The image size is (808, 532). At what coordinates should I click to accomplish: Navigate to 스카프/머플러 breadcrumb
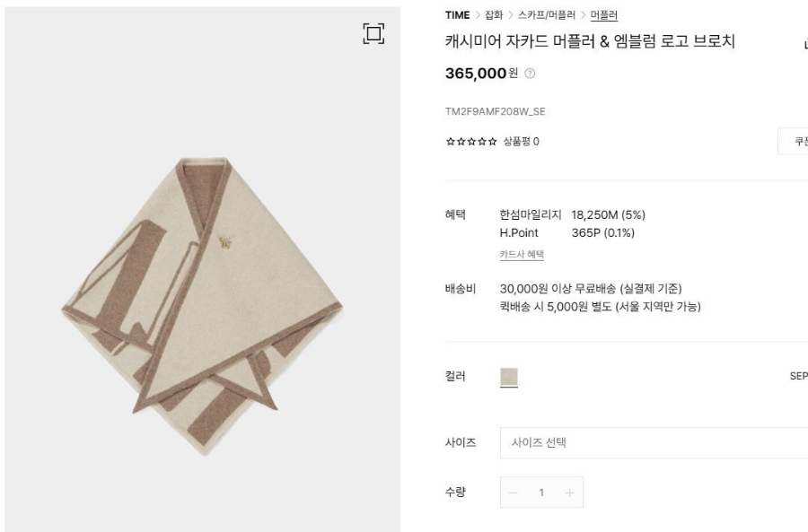[x=547, y=15]
